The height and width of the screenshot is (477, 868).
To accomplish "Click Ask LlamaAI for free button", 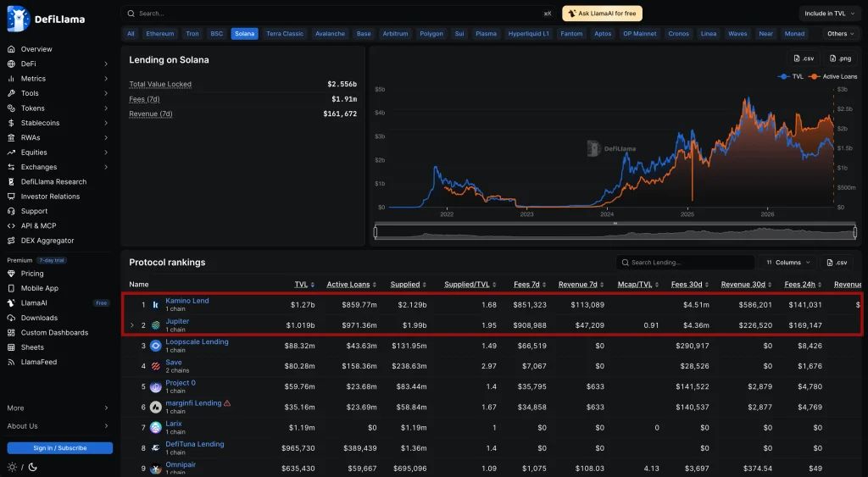I will [603, 14].
